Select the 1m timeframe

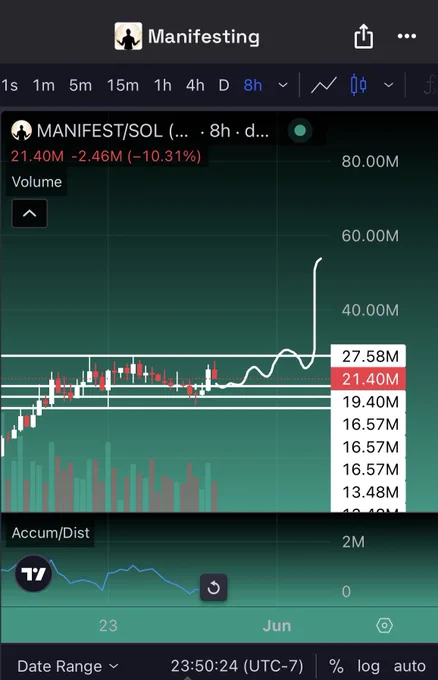(44, 85)
